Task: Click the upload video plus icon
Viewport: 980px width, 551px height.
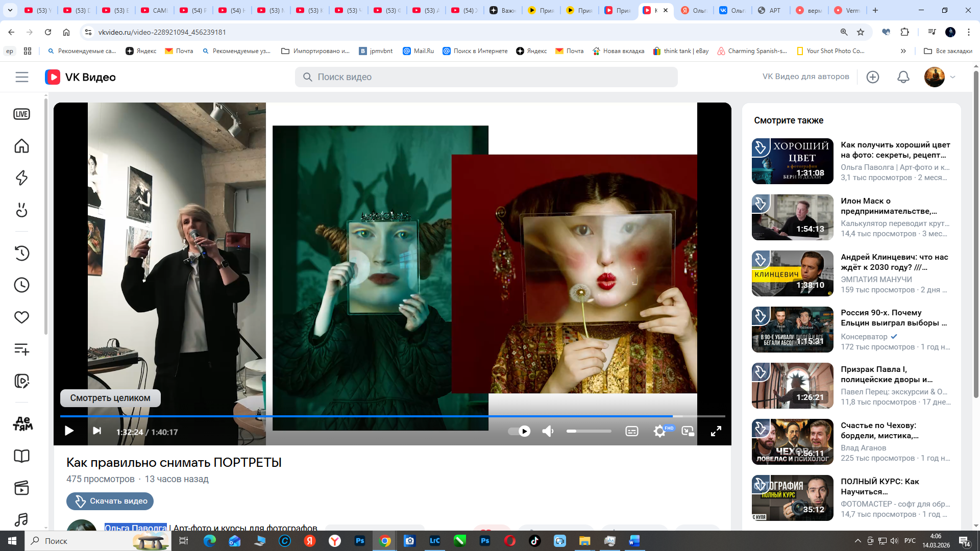Action: [873, 77]
